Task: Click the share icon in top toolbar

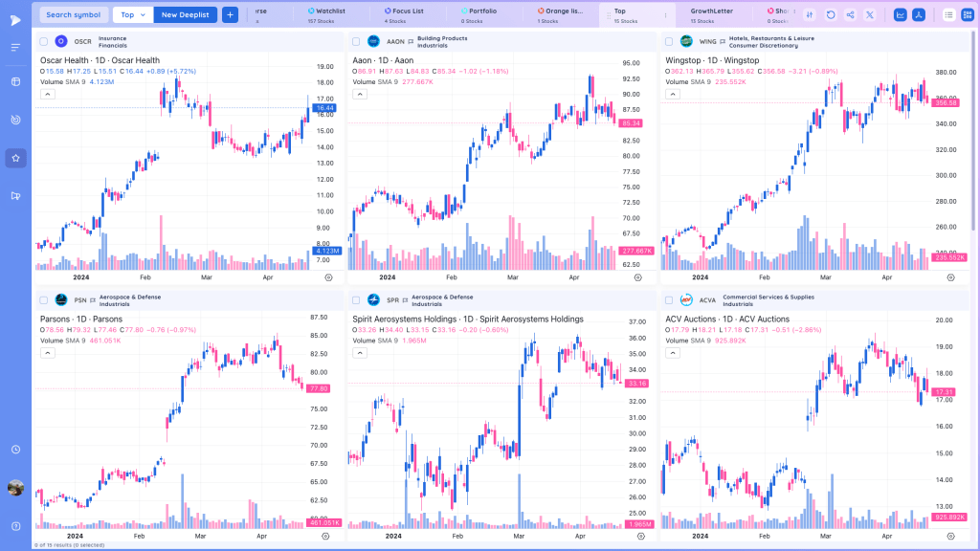Action: tap(850, 15)
